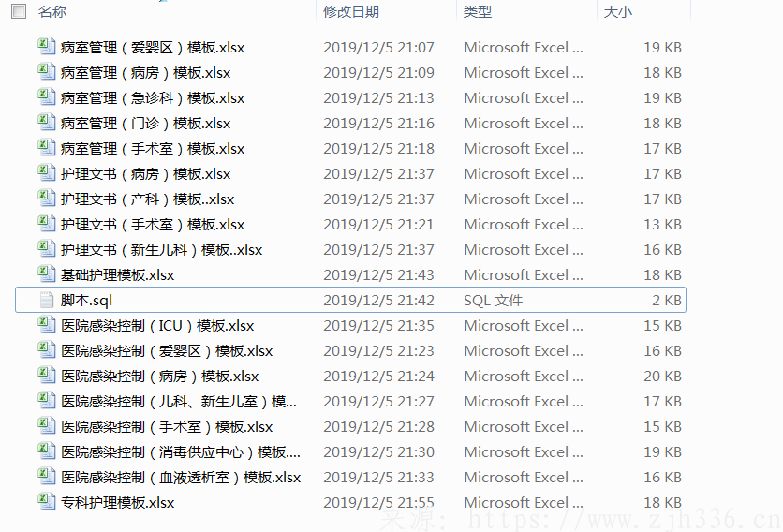Image resolution: width=783 pixels, height=532 pixels.
Task: Select file name 医院感染控制（儿科、新生儿室）模...
Action: click(179, 402)
